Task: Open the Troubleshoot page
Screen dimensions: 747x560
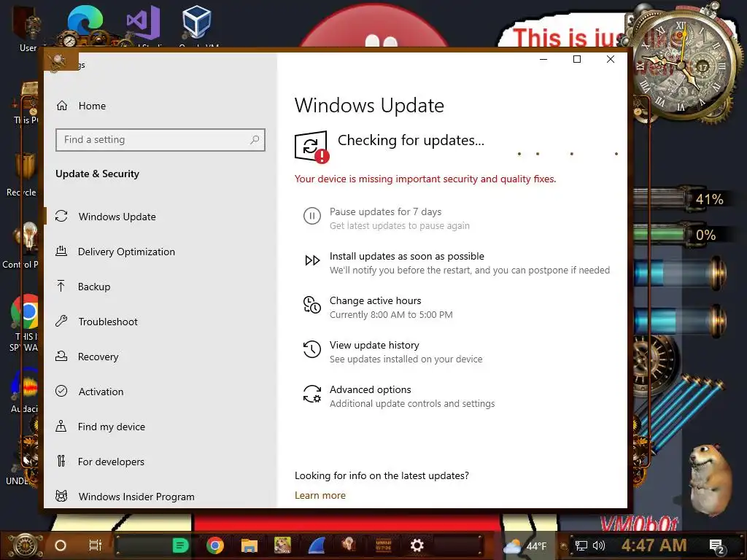Action: pos(108,322)
